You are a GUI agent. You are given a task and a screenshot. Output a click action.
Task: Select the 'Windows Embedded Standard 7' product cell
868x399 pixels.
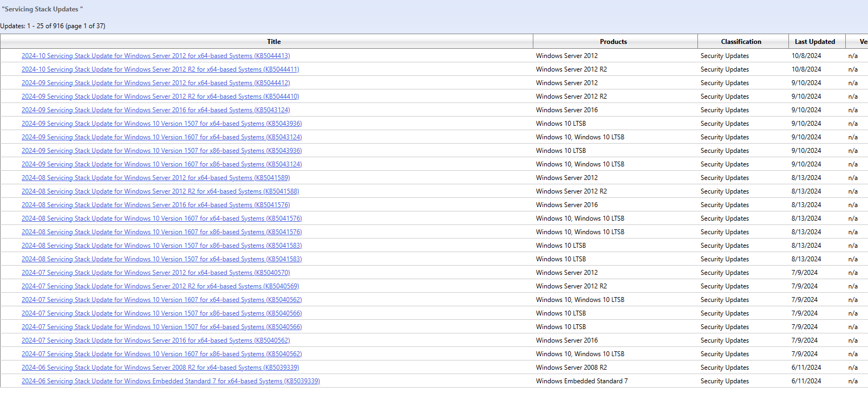[x=582, y=381]
